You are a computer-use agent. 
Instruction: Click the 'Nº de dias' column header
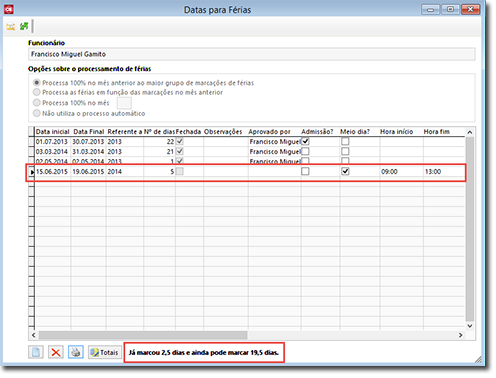coord(159,132)
